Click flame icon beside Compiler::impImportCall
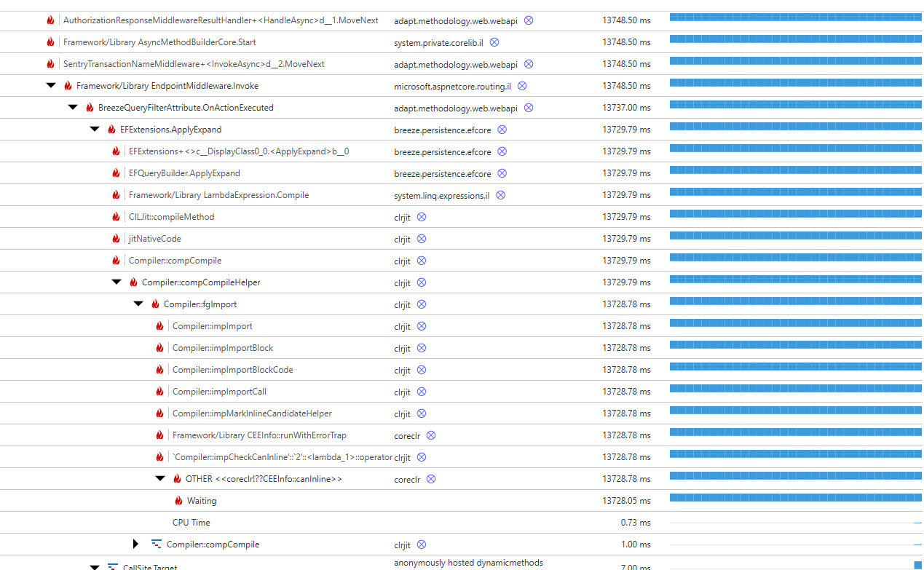The image size is (924, 570). (159, 392)
